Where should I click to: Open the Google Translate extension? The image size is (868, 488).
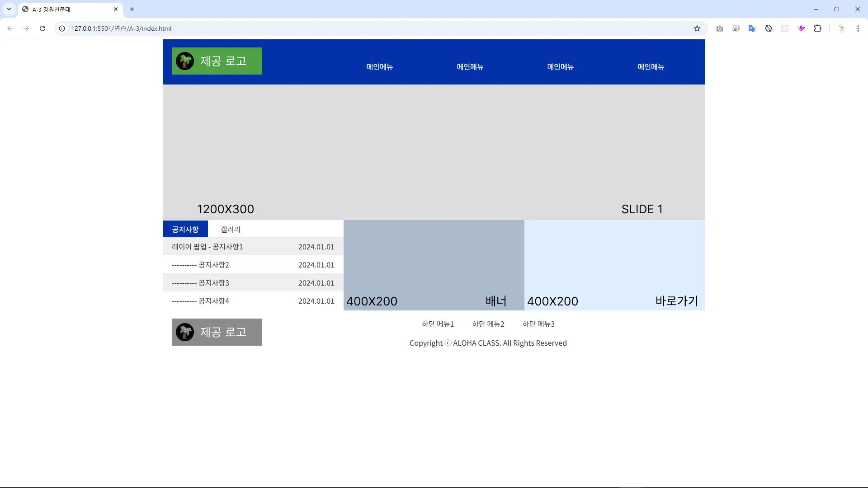point(752,28)
